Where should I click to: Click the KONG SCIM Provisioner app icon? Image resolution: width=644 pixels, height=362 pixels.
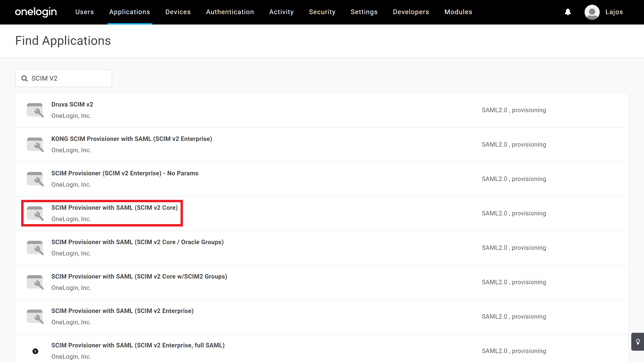(x=35, y=144)
